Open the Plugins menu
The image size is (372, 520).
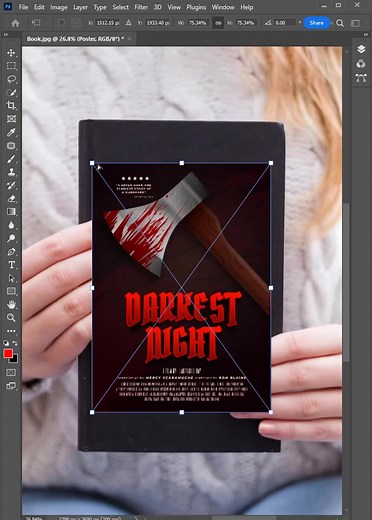196,7
